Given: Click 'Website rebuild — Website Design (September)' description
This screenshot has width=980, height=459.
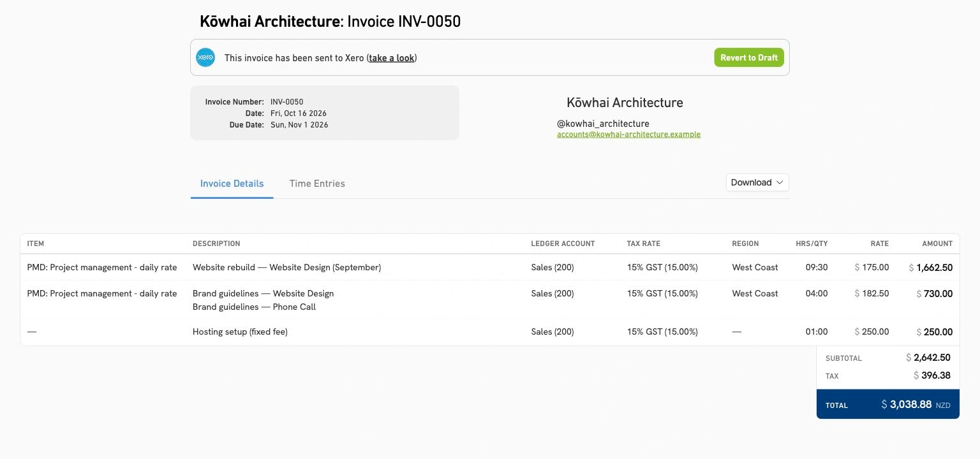Looking at the screenshot, I should pyautogui.click(x=287, y=268).
